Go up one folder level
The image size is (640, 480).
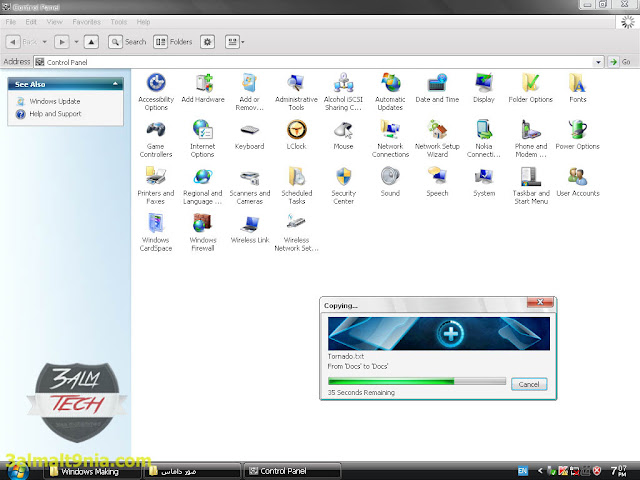[x=91, y=42]
